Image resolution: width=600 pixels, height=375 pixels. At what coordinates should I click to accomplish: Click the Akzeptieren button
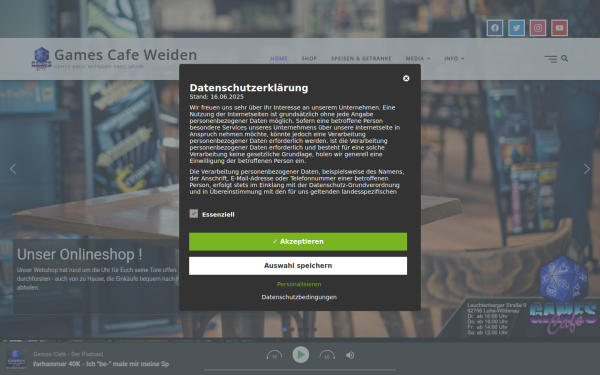298,242
